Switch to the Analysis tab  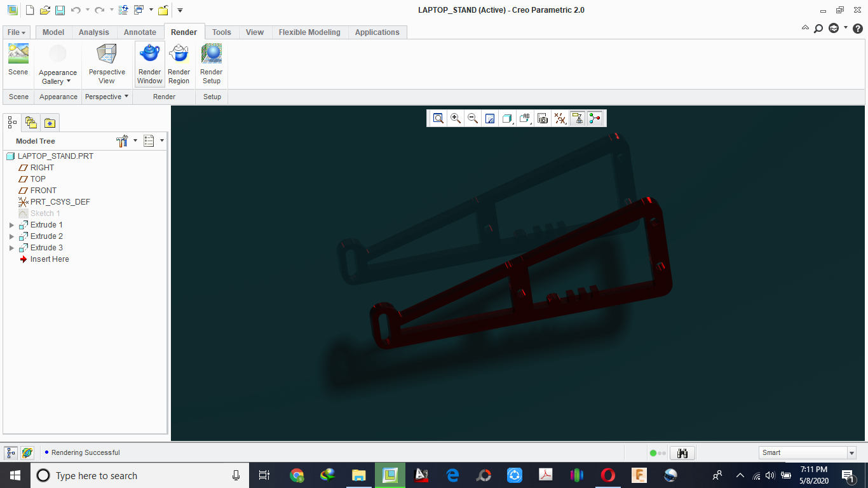[x=94, y=32]
